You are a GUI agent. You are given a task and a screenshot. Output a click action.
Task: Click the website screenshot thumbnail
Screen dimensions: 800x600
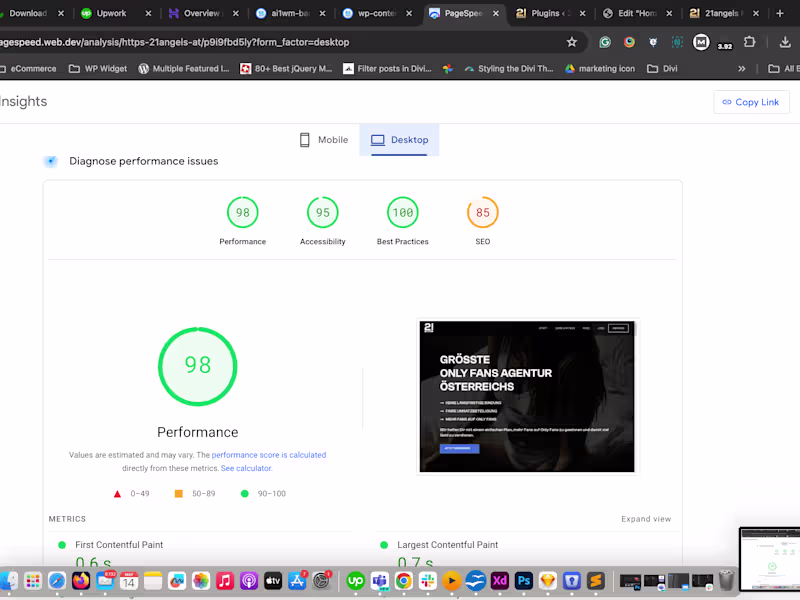click(526, 396)
